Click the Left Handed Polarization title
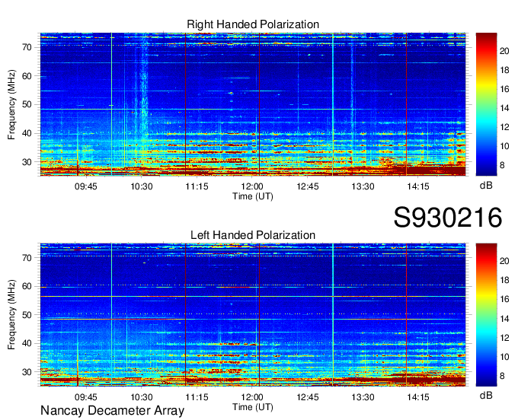The height and width of the screenshot is (420, 518). pyautogui.click(x=253, y=235)
